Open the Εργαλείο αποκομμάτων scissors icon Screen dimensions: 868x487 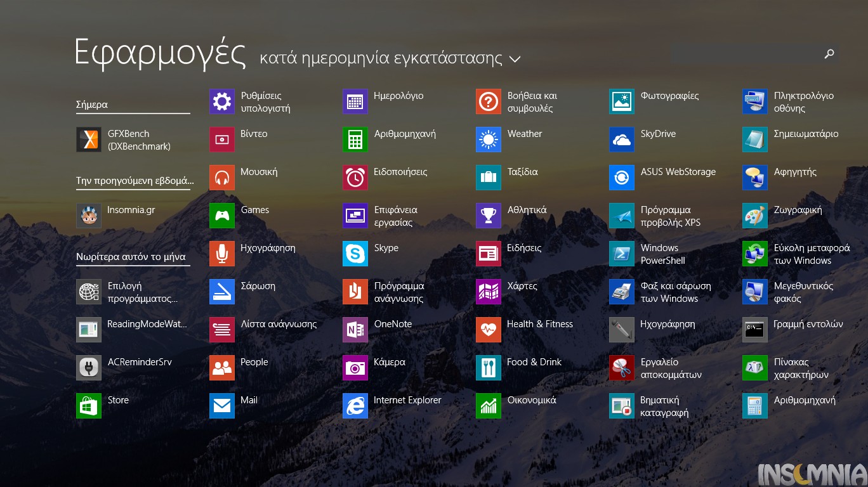pyautogui.click(x=622, y=368)
